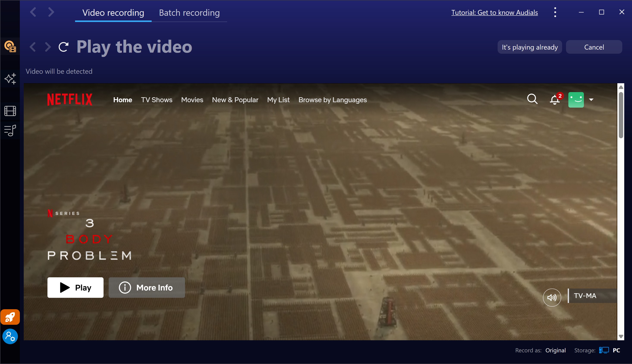Open More Info for the series
The height and width of the screenshot is (364, 632).
click(147, 287)
